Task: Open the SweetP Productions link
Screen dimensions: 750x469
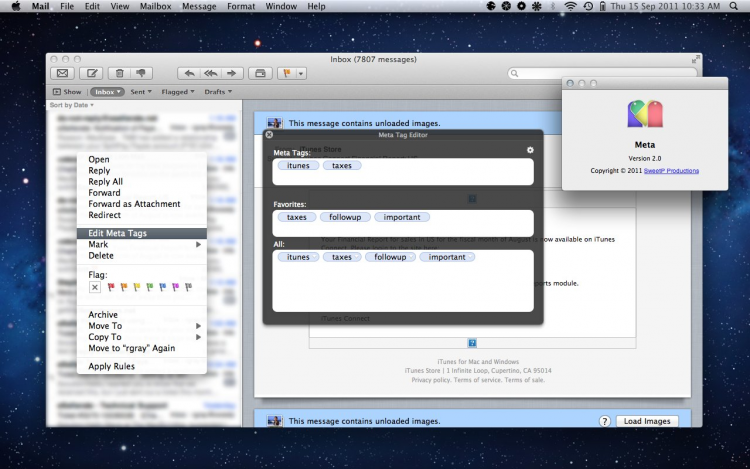Action: [671, 171]
